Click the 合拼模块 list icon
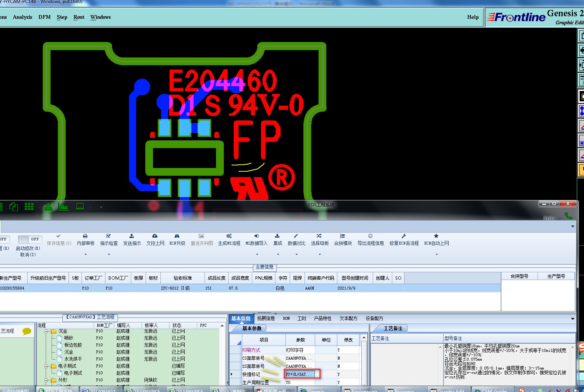This screenshot has width=584, height=392. [x=343, y=236]
